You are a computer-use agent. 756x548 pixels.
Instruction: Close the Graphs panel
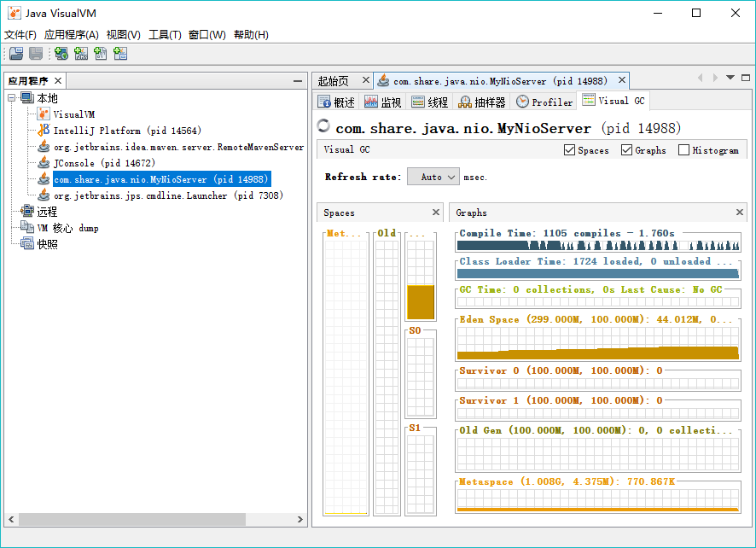pos(740,213)
